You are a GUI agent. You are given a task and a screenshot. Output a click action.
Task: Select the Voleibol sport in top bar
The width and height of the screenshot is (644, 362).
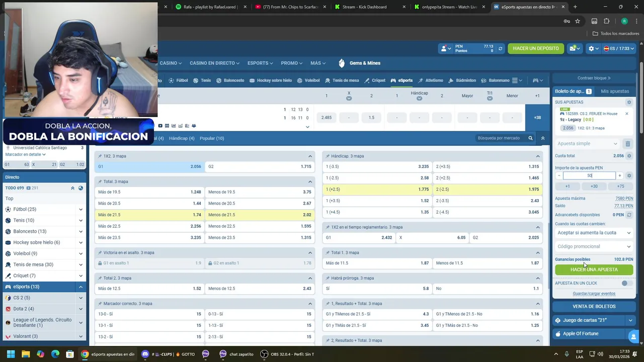tap(308, 80)
